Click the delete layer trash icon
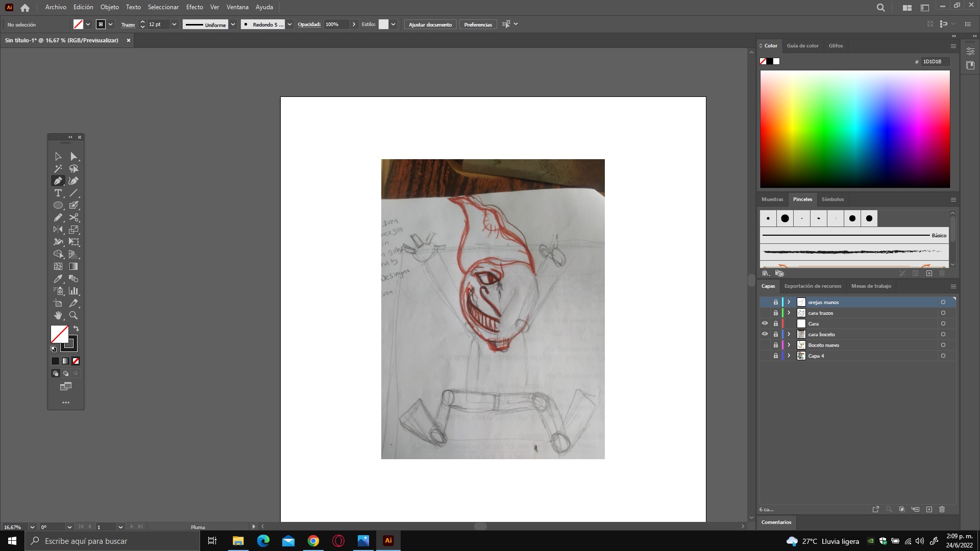This screenshot has width=980, height=551. point(942,510)
